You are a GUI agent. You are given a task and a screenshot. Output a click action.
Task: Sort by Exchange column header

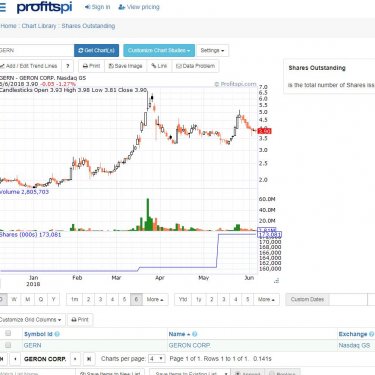coord(353,334)
